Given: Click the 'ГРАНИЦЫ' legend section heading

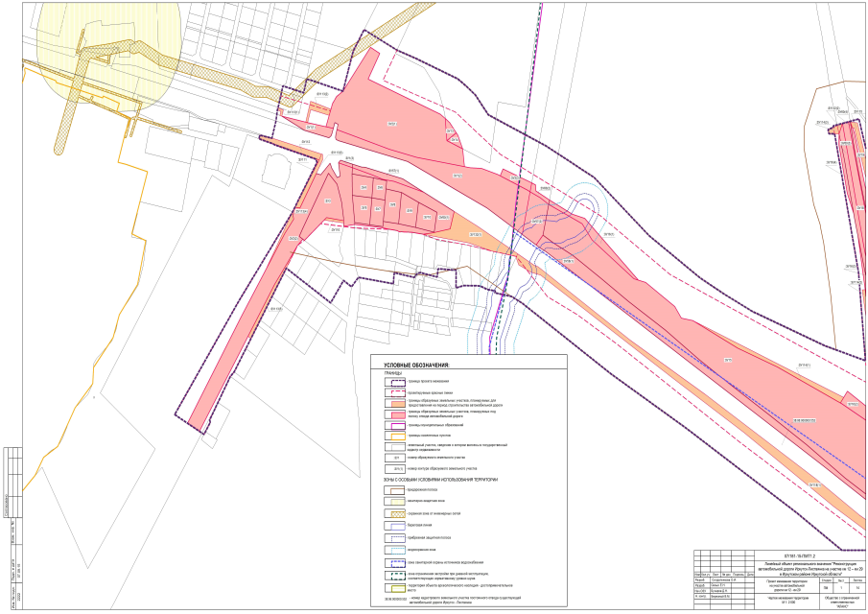Looking at the screenshot, I should [x=393, y=373].
